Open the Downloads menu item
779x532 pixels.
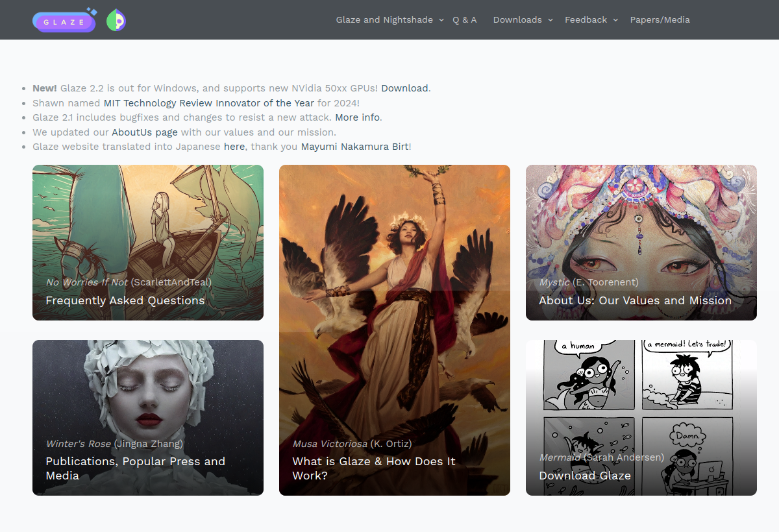click(x=517, y=20)
